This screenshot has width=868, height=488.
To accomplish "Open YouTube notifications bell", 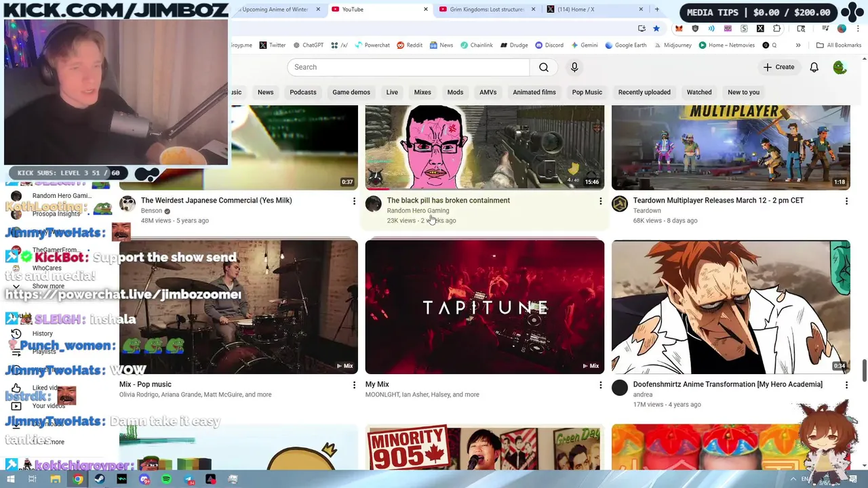I will [814, 67].
